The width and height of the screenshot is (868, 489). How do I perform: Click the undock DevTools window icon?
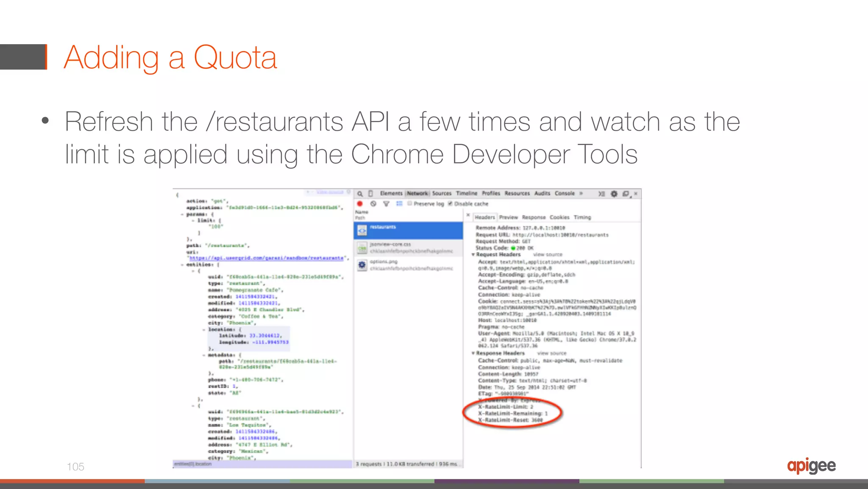[x=626, y=194]
